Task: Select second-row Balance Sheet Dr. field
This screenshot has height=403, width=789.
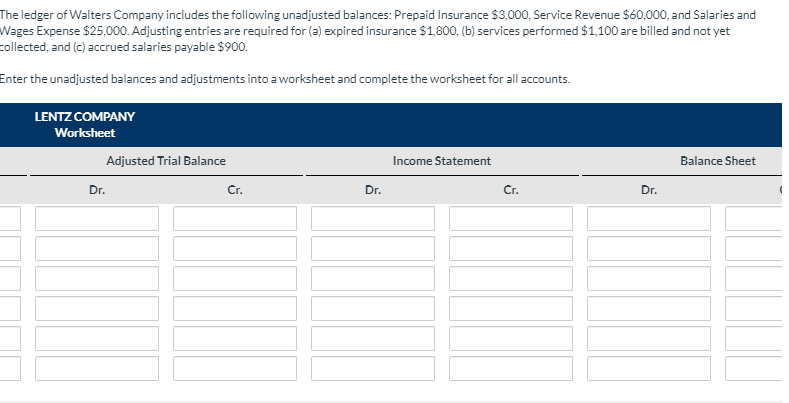Action: [x=649, y=248]
